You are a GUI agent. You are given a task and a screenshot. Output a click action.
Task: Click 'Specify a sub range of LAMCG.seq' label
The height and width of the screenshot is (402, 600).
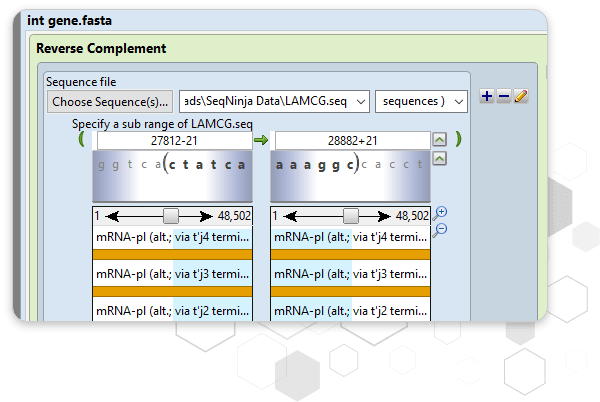pyautogui.click(x=162, y=124)
